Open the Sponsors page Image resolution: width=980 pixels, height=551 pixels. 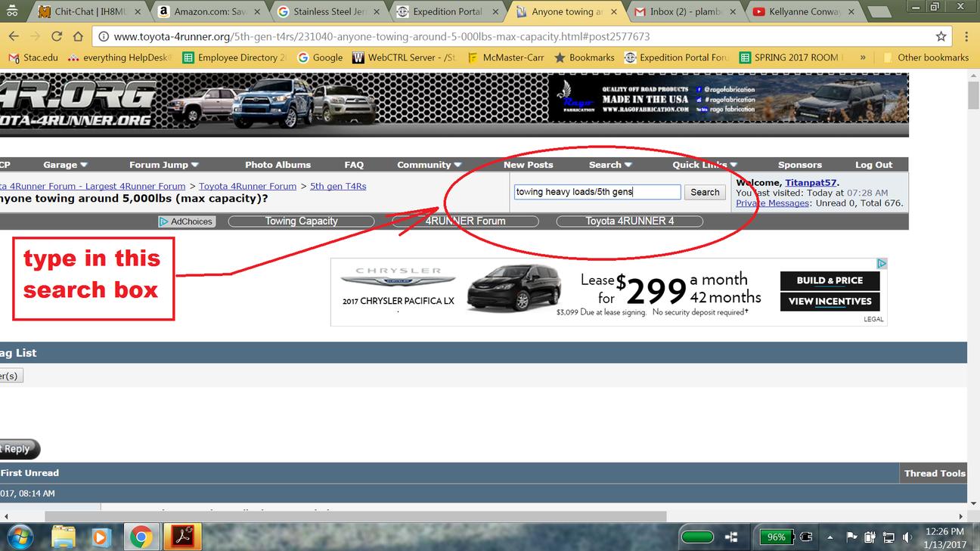[x=800, y=165]
